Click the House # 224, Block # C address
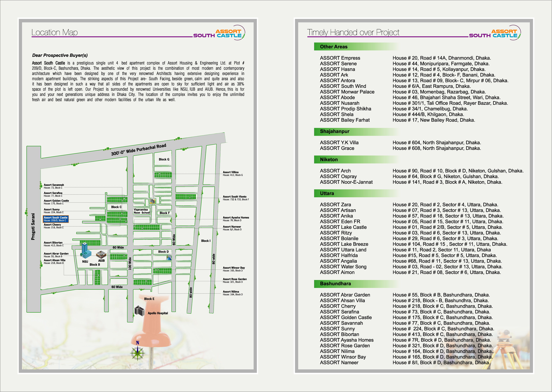Screen dimensions: 552x392 tap(443, 329)
